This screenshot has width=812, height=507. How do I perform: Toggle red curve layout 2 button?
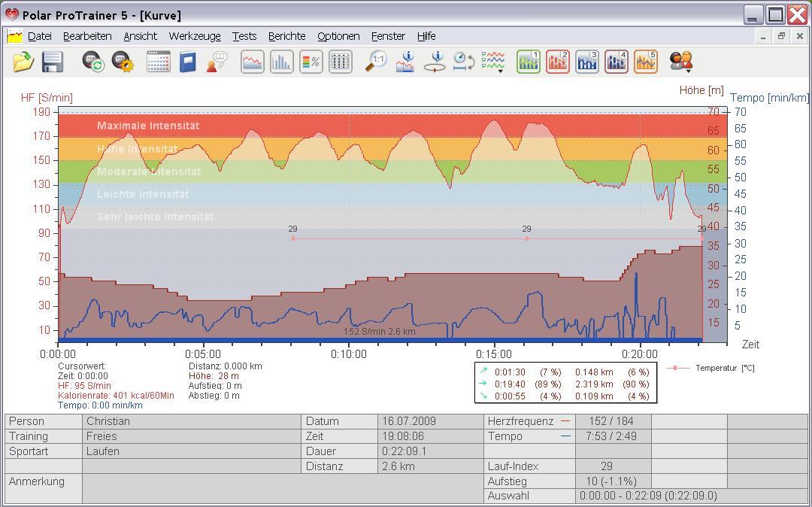(x=558, y=62)
